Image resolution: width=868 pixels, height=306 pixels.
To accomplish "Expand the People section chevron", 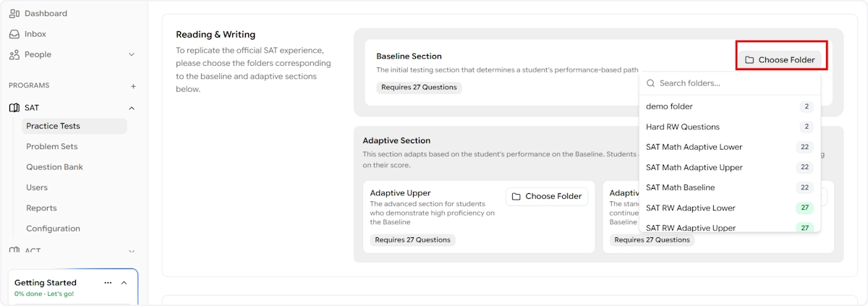I will pos(132,54).
